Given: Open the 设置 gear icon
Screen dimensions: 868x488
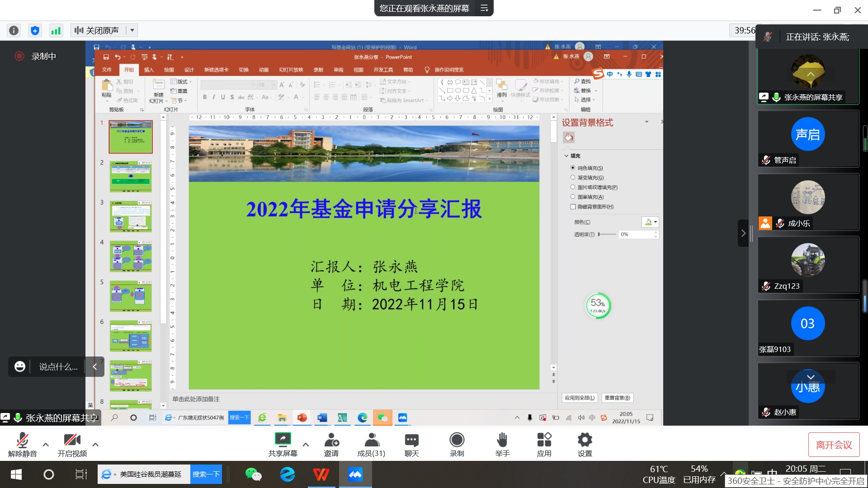Looking at the screenshot, I should pos(585,440).
